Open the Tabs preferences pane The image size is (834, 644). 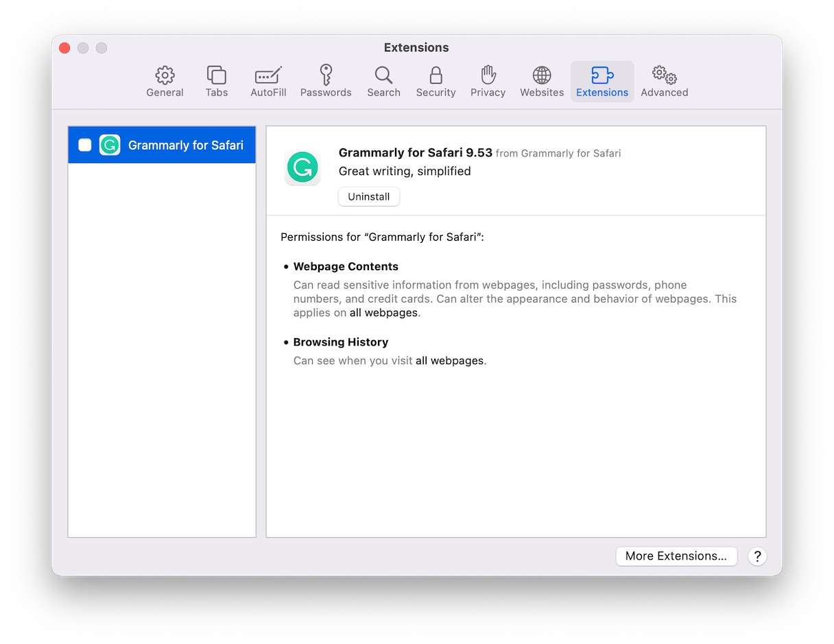pos(217,82)
